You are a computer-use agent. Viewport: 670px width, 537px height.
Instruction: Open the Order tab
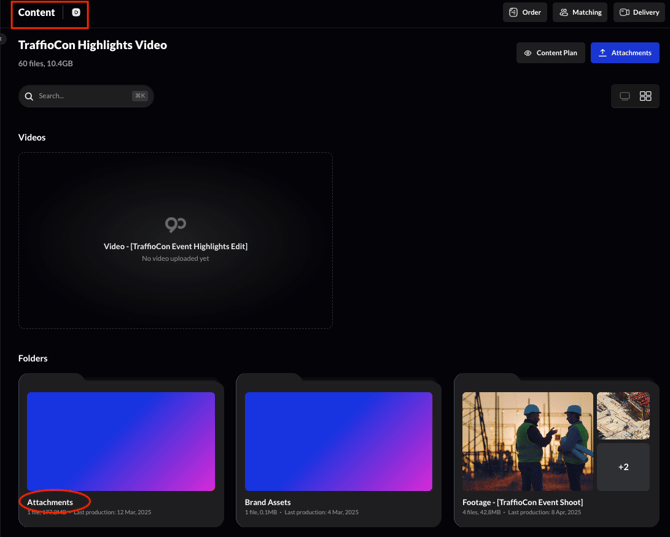(x=525, y=13)
